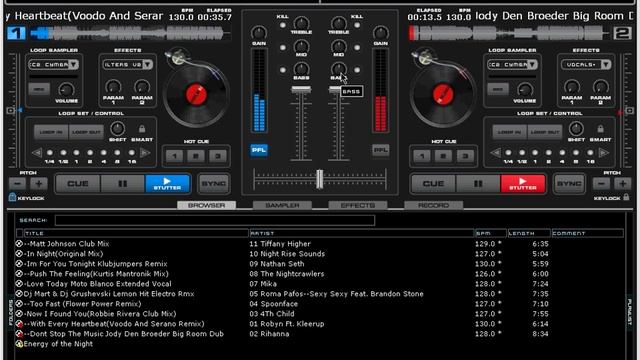Click deck 2 Loop Out button
Screen dimensions: 640x360
tap(544, 132)
